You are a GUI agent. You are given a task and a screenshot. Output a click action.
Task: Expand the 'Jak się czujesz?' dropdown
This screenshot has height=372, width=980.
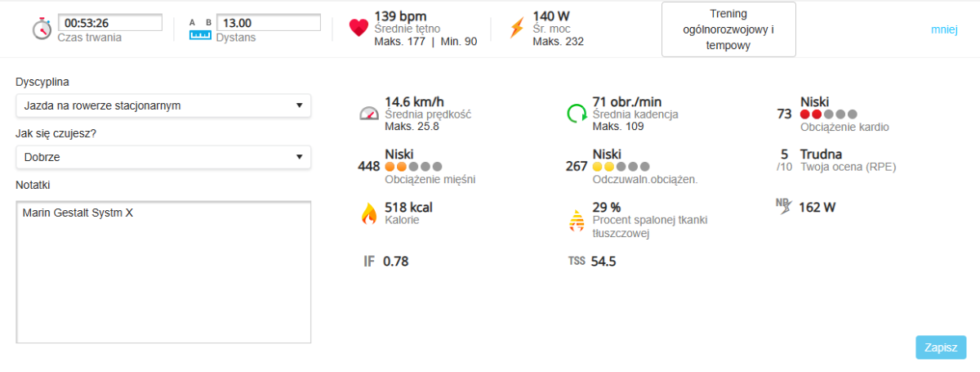click(163, 157)
